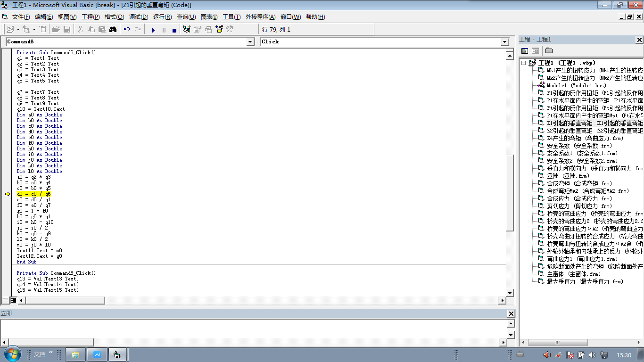Open Add Project dropdown arrow
Image resolution: width=644 pixels, height=362 pixels.
pyautogui.click(x=18, y=29)
